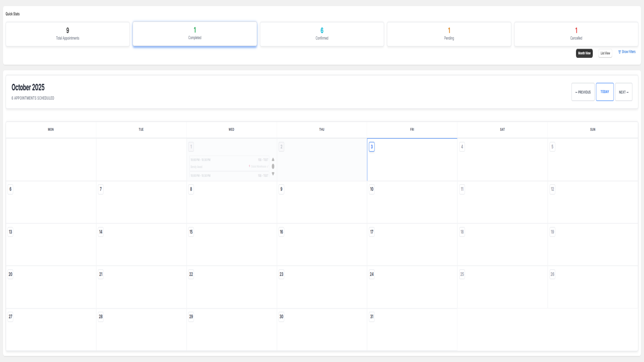Go to next month with Next button
This screenshot has height=362, width=644.
pyautogui.click(x=623, y=92)
